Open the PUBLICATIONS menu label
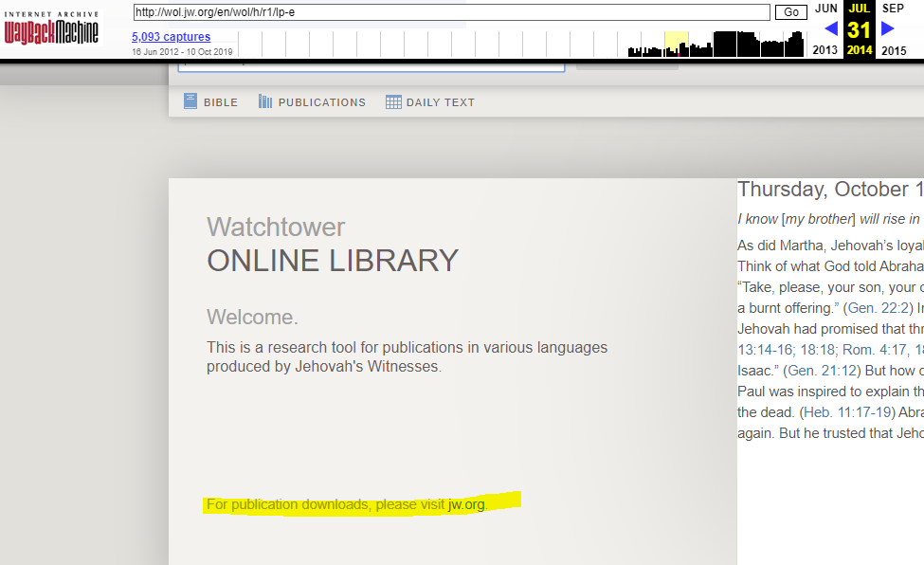This screenshot has width=924, height=565. point(321,102)
